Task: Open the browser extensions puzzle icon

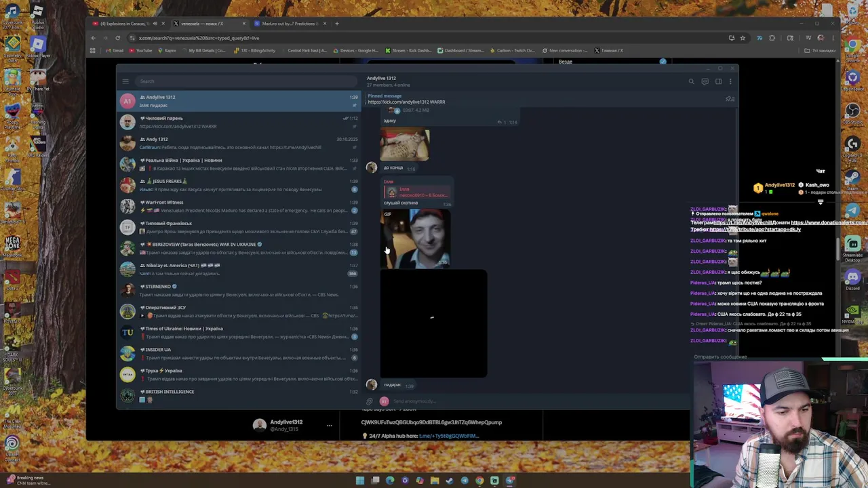Action: (x=772, y=38)
